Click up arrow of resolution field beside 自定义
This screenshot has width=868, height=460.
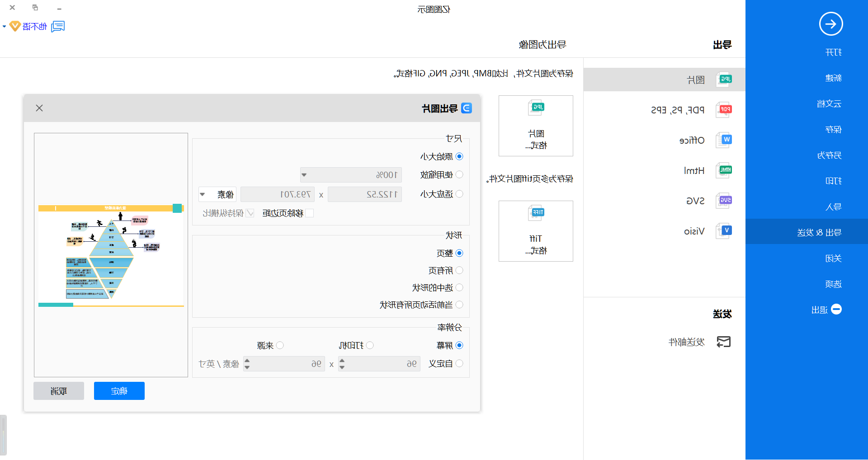click(342, 361)
